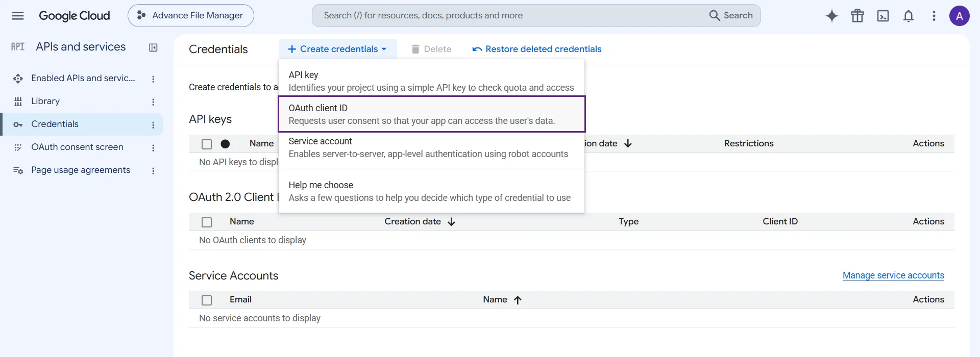
Task: Focus the resources search field
Action: tap(510, 16)
